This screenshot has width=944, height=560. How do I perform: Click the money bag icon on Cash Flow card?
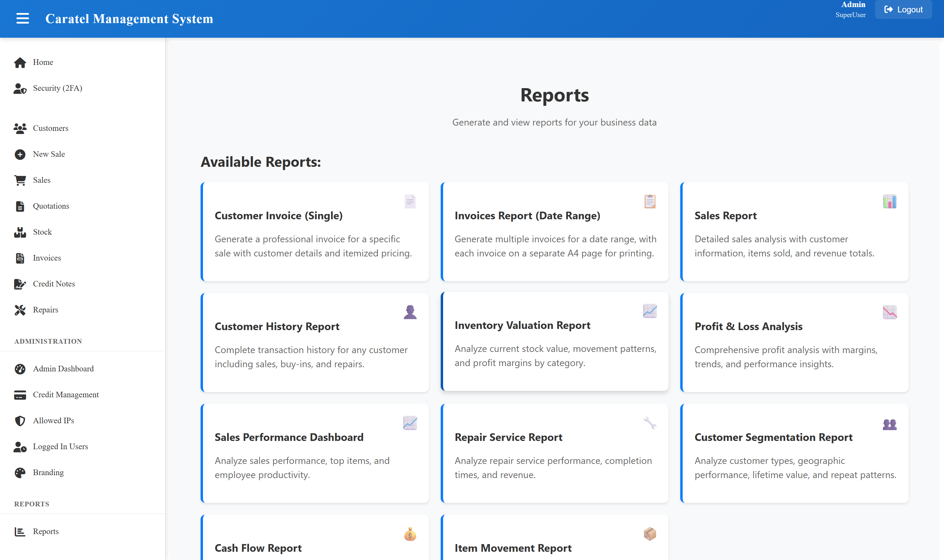pyautogui.click(x=410, y=534)
